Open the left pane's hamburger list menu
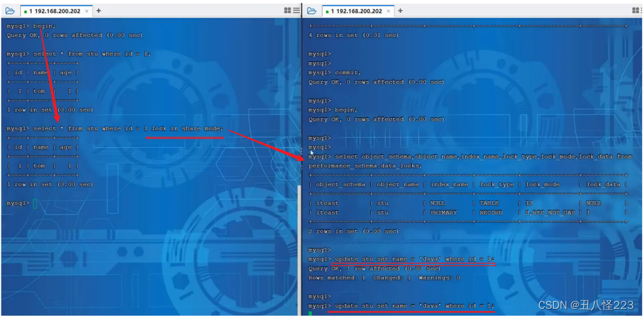The image size is (644, 317). click(296, 11)
